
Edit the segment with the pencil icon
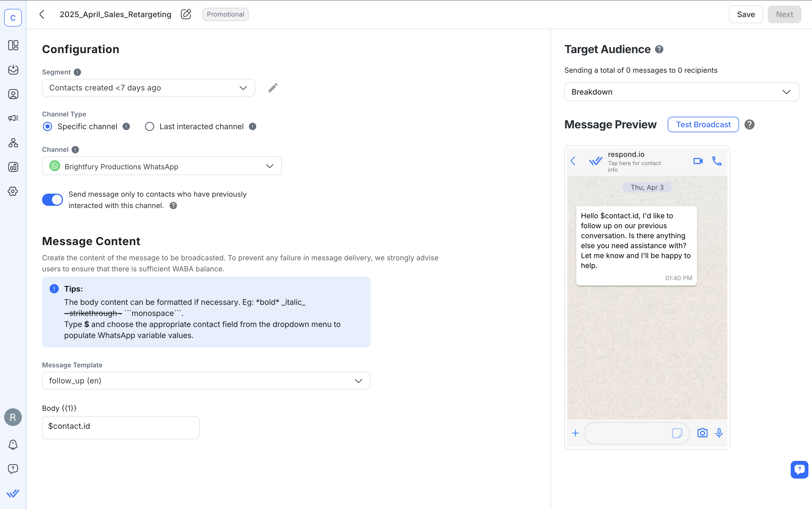273,88
